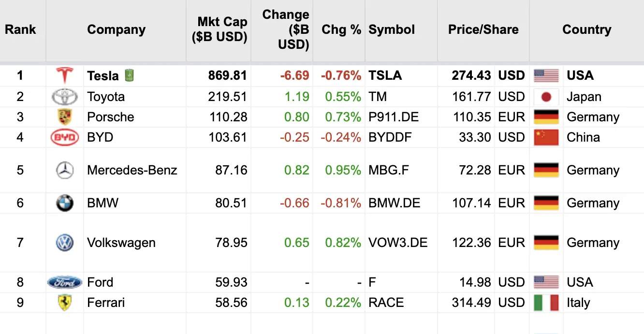Click the Volkswagen VW logo
The height and width of the screenshot is (334, 644).
click(64, 243)
